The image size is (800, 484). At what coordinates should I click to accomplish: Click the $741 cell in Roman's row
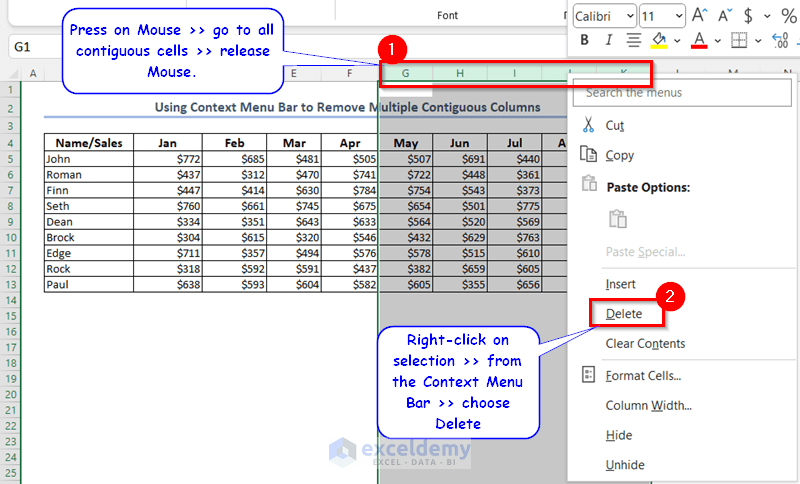(x=350, y=175)
